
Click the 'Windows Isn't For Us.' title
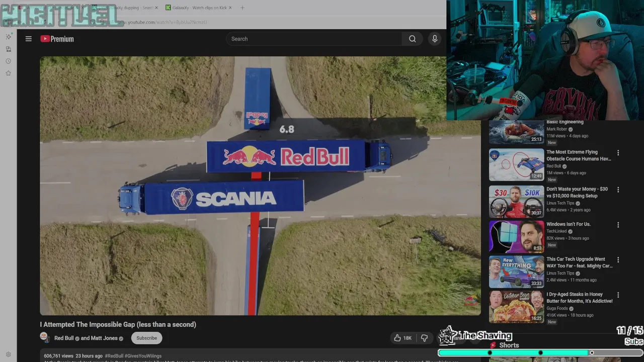tap(569, 224)
